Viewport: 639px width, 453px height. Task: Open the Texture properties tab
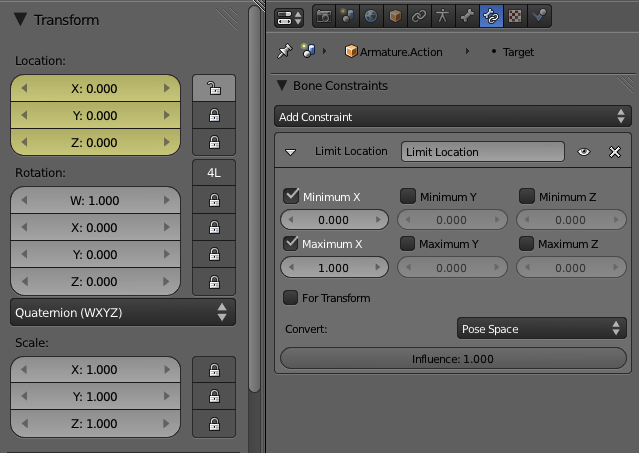[515, 16]
